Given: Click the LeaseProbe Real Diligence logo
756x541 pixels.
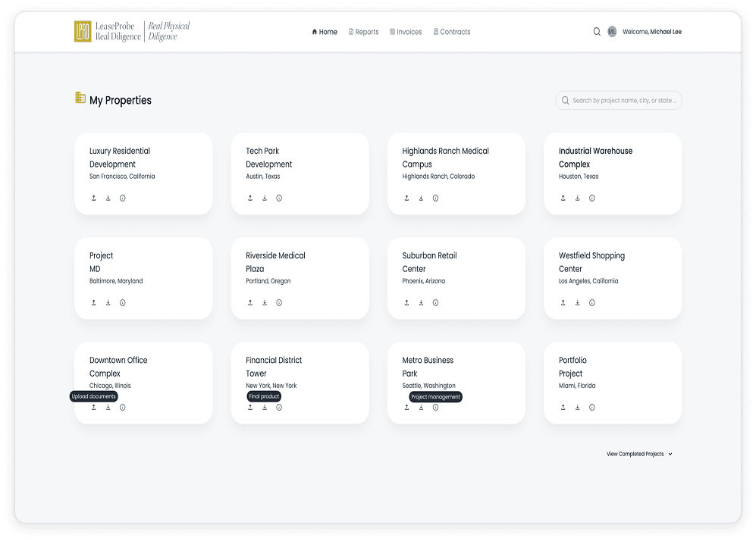Looking at the screenshot, I should [132, 31].
